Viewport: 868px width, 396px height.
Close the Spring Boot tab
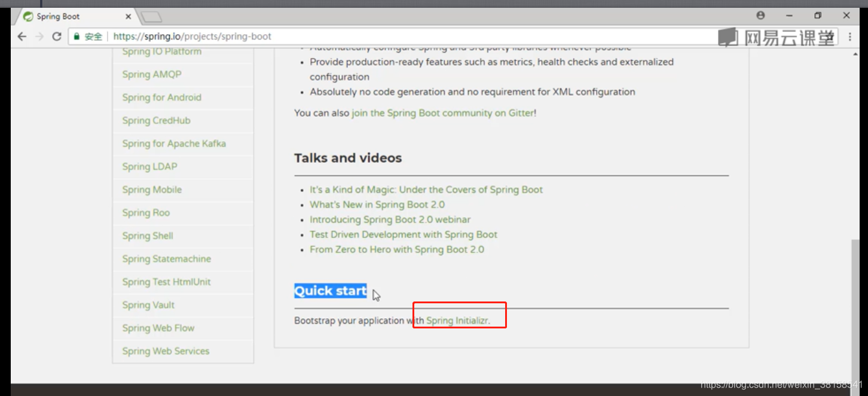point(128,17)
